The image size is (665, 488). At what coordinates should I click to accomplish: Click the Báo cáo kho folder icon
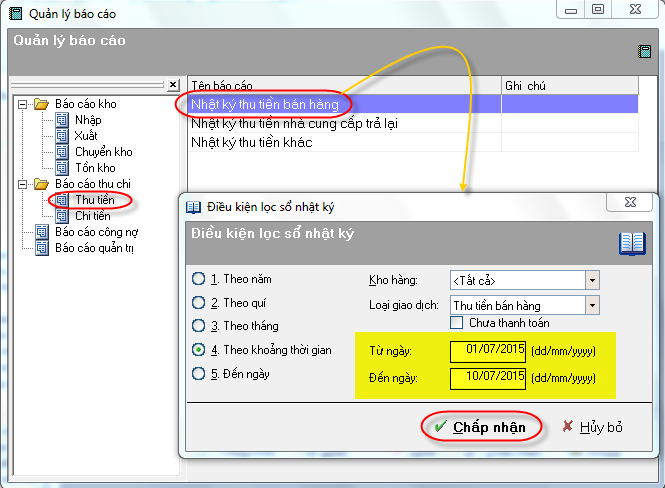coord(41,104)
